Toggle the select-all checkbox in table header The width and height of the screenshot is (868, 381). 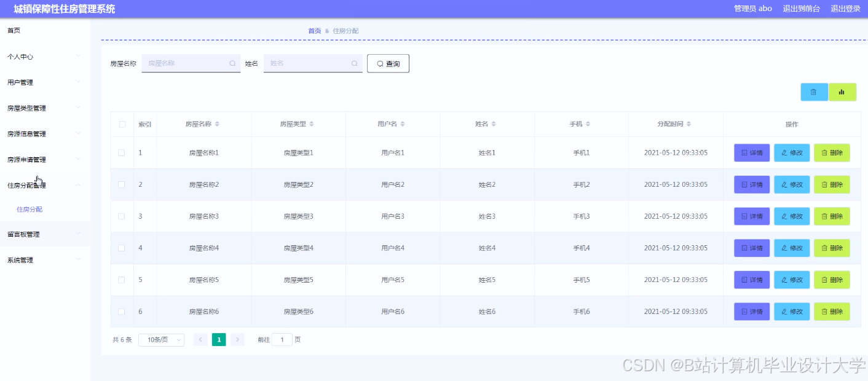click(x=122, y=124)
